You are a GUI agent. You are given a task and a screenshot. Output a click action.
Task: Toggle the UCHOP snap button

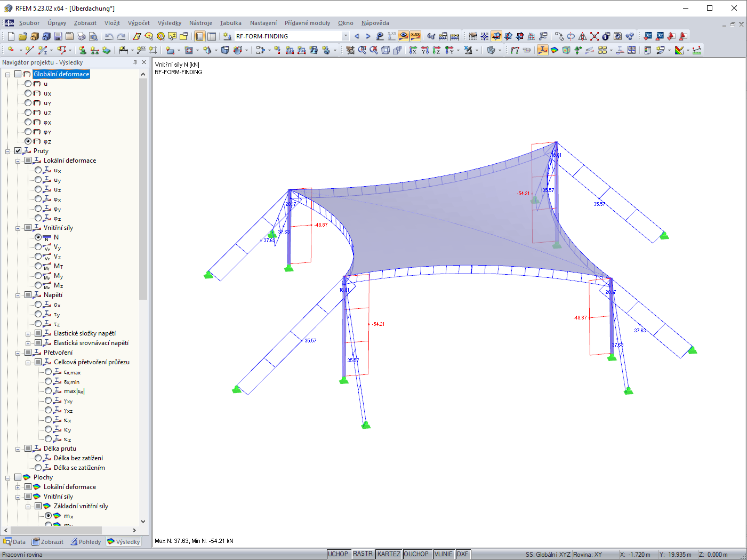338,554
